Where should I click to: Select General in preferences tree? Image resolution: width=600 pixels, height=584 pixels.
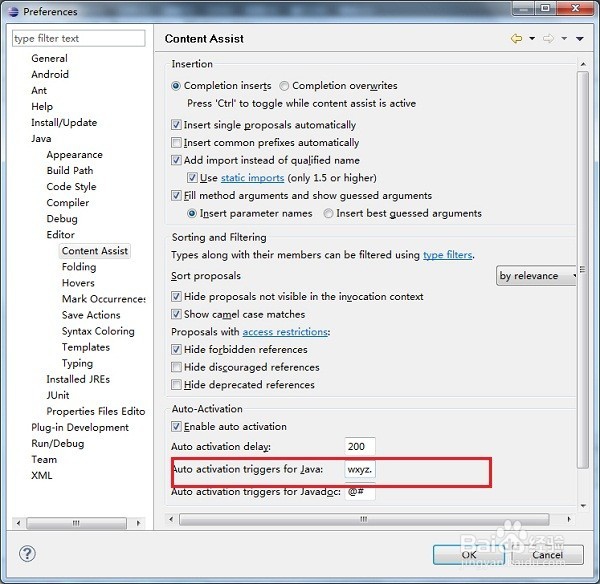pos(49,58)
